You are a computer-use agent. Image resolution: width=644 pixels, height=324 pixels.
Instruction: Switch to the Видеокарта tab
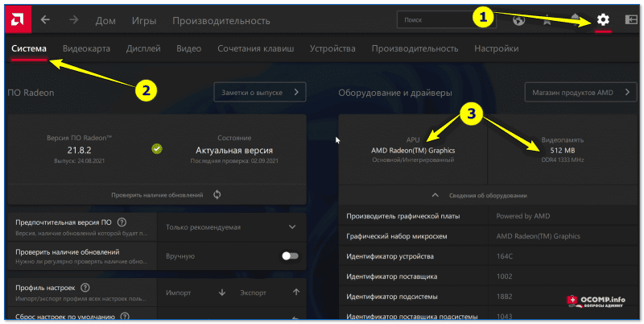click(86, 48)
